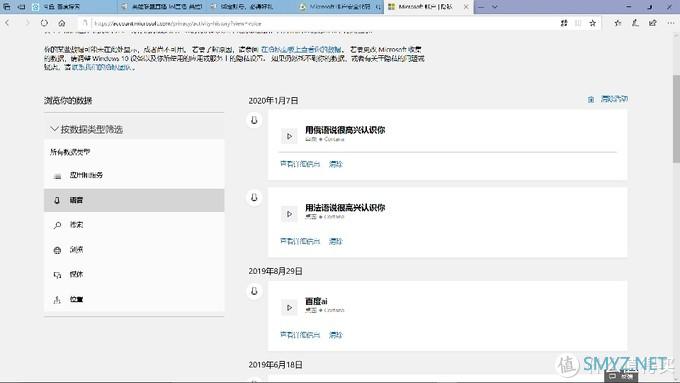The image size is (680, 383).
Task: Click the 百度ai entry title
Action: point(316,301)
